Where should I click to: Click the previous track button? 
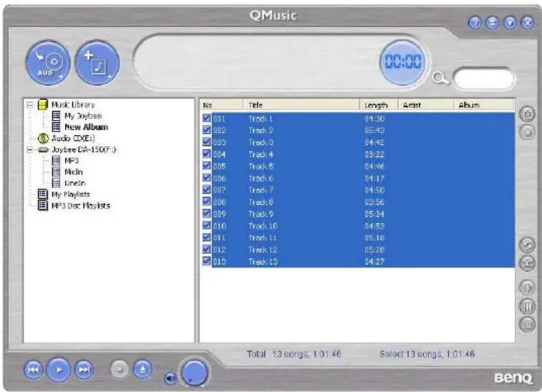tap(33, 370)
